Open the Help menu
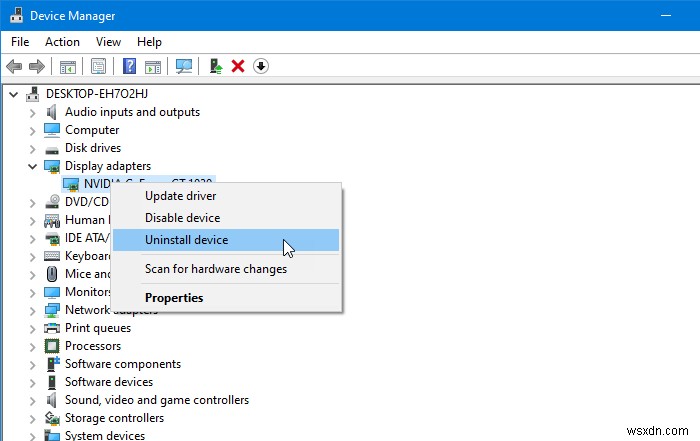 (x=149, y=42)
